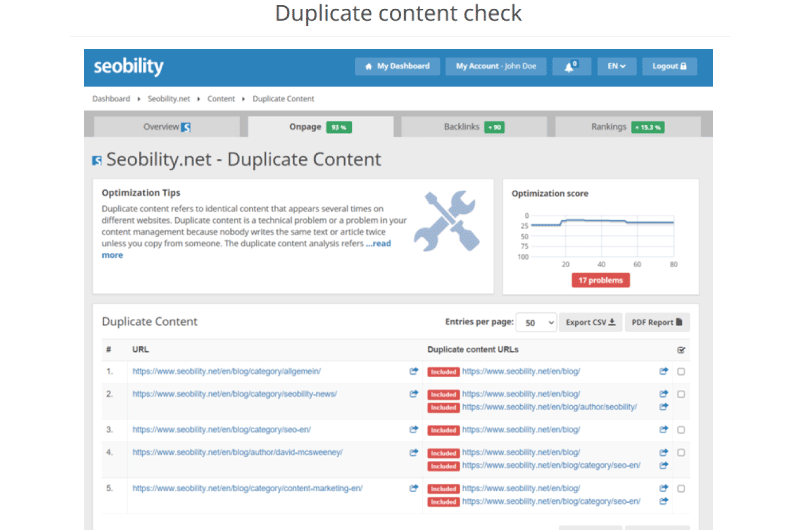The width and height of the screenshot is (800, 530).
Task: Open the blog/author/seobility duplicate URL link
Action: point(549,407)
